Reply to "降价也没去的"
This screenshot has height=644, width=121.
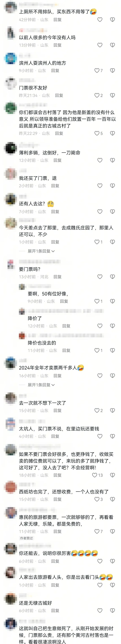tap(66, 350)
